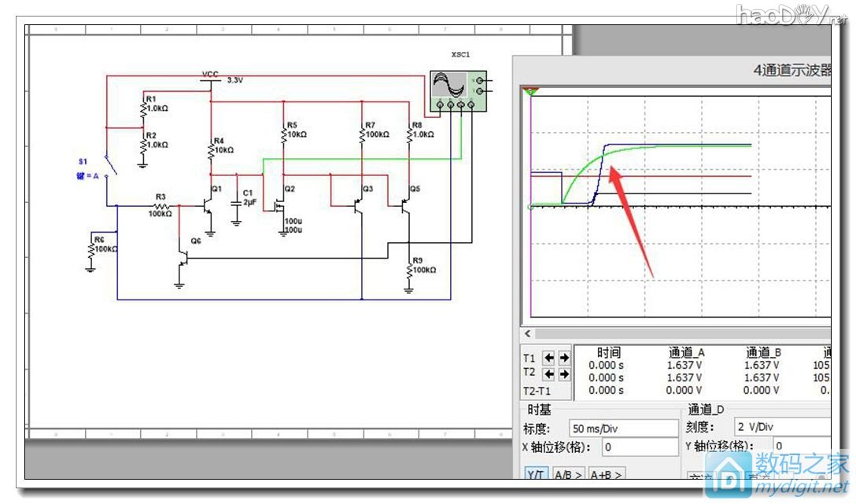Select transistor Q6 in the circuit
The height and width of the screenshot is (504, 856).
[x=183, y=257]
